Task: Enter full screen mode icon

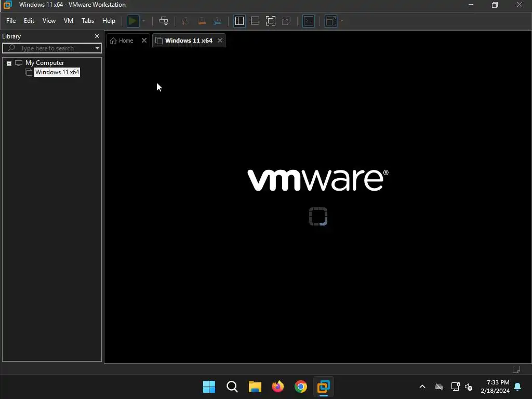Action: (x=271, y=21)
